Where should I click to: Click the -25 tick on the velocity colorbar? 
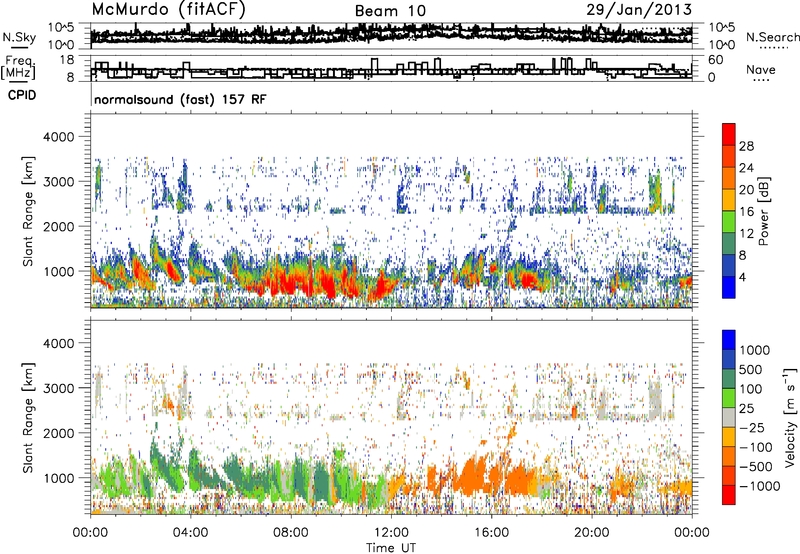coord(751,427)
